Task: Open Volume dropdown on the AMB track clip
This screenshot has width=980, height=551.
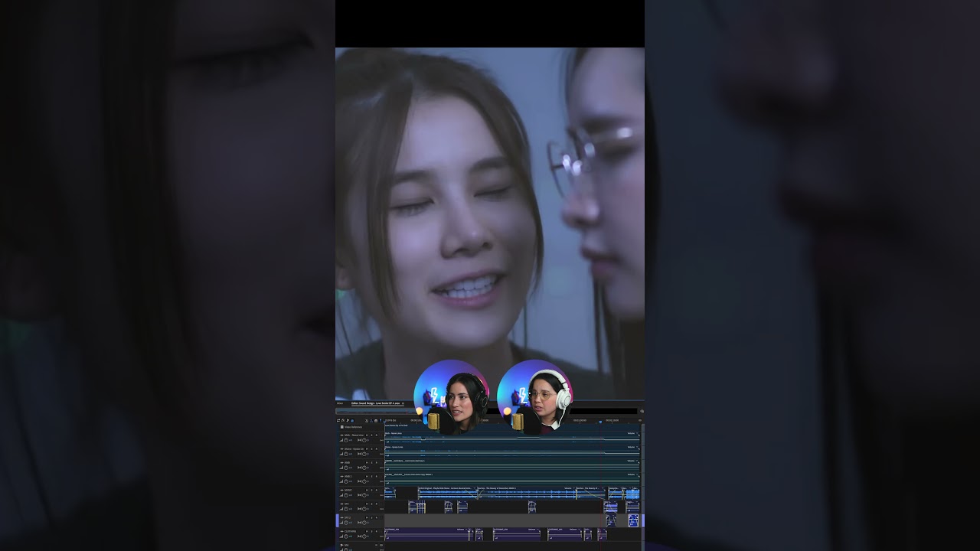Action: pyautogui.click(x=632, y=461)
